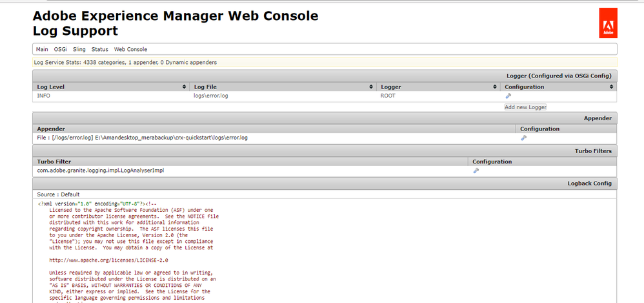This screenshot has width=644, height=303.
Task: Expand the Web Console menu
Action: coord(130,49)
